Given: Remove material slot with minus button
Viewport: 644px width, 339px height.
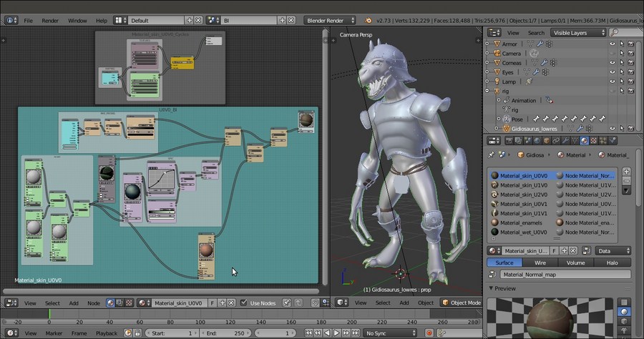Looking at the screenshot, I should 626,181.
